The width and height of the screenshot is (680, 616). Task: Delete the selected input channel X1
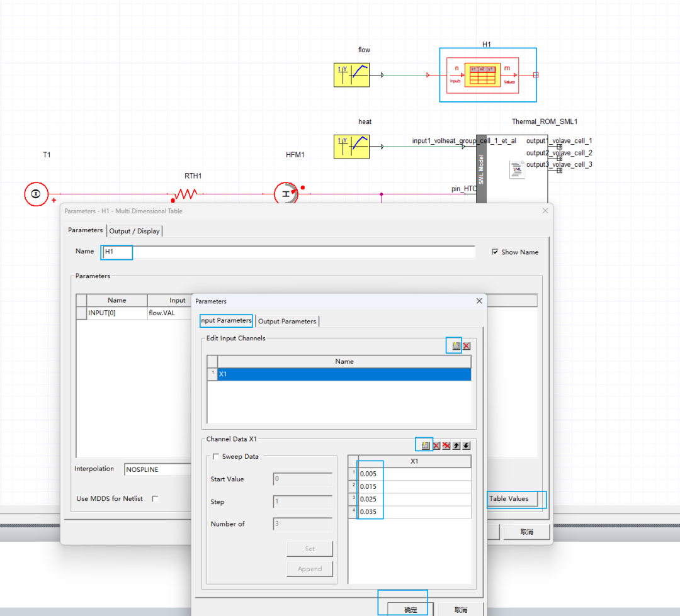pos(467,346)
